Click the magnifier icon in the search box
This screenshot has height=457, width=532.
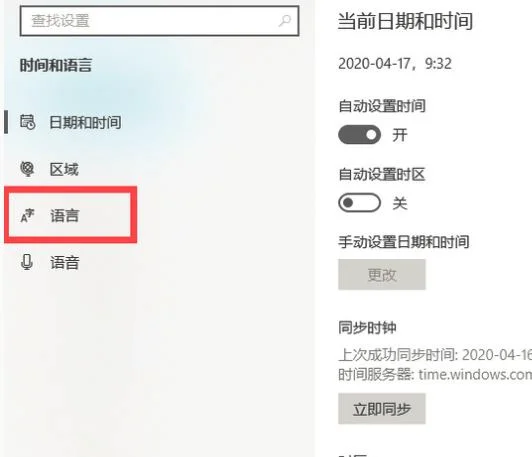[x=284, y=21]
